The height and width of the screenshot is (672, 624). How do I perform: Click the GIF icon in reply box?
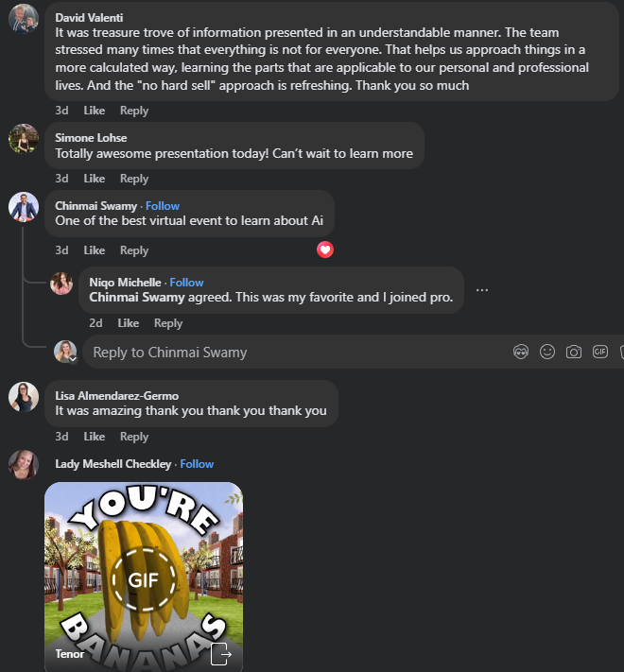599,352
